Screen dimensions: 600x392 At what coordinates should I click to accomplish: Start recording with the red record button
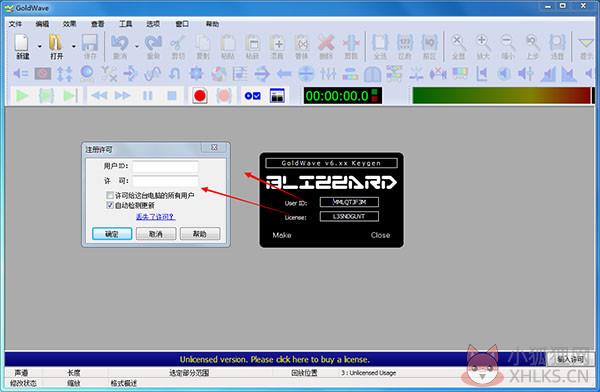200,96
